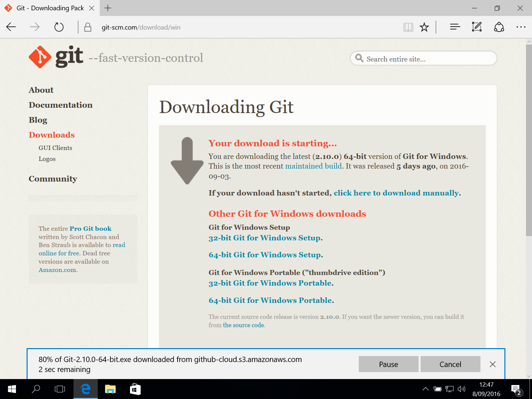This screenshot has height=399, width=532.
Task: Close the Git Downloading Pack tab
Action: 92,8
